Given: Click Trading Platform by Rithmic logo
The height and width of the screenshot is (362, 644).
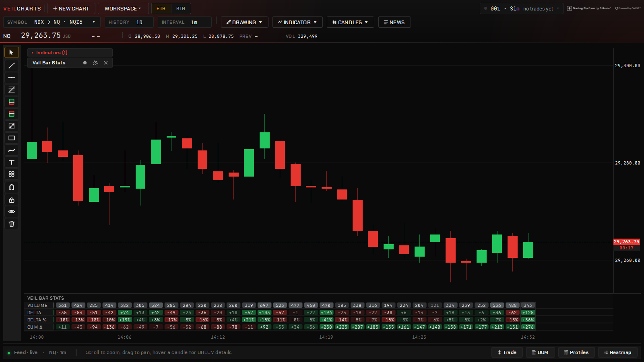Looking at the screenshot, I should point(589,8).
